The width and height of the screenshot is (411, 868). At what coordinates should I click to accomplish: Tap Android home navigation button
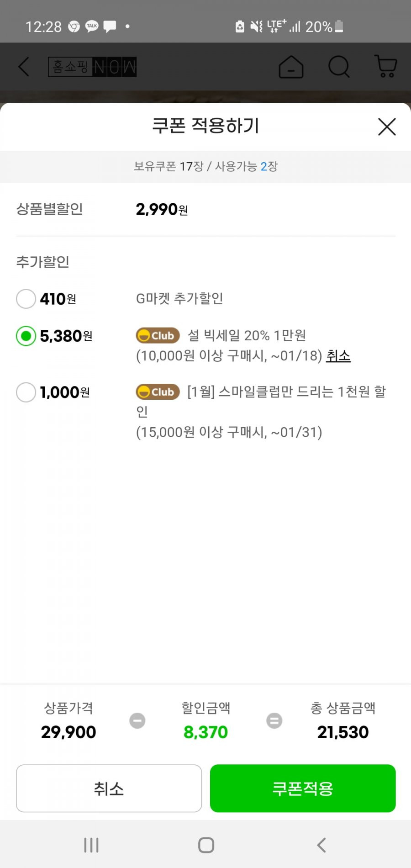pos(206,845)
